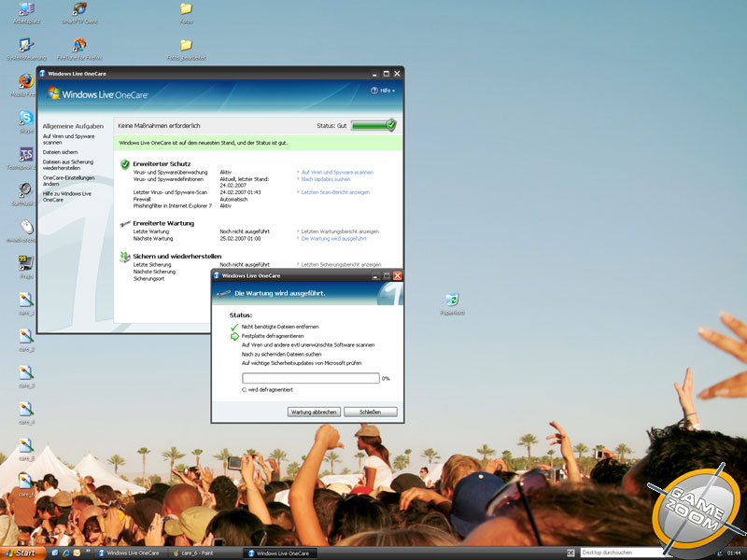This screenshot has width=747, height=560.
Task: Click 'Die Wartung wird ausgeführt' link
Action: pyautogui.click(x=334, y=239)
